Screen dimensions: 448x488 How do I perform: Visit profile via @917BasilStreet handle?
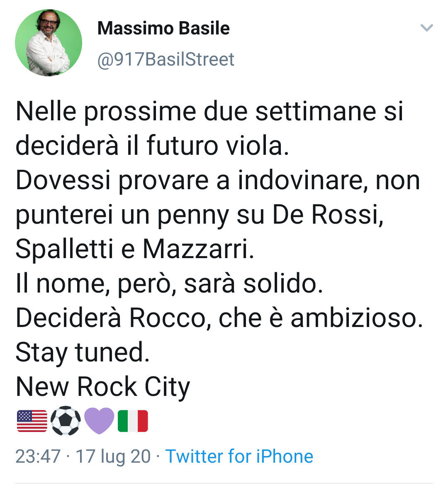tap(166, 59)
